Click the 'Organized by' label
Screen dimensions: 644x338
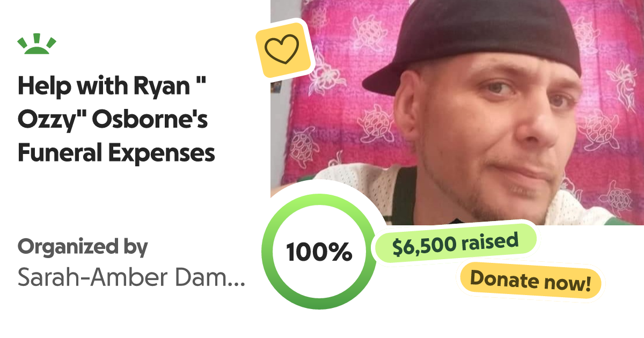(x=83, y=247)
